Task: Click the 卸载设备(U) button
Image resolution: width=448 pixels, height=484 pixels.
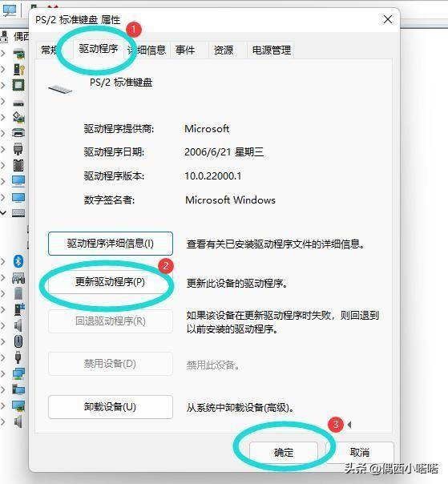Action: 111,407
